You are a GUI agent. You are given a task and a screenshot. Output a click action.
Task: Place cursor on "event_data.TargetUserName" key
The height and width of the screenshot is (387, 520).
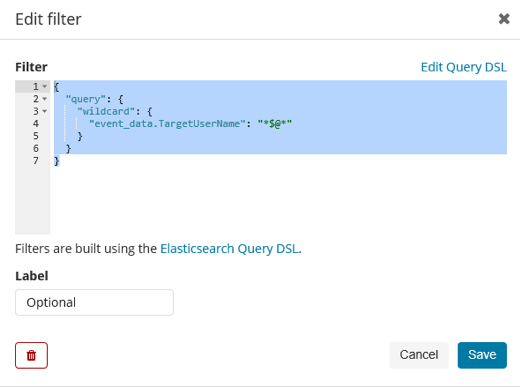pyautogui.click(x=167, y=124)
